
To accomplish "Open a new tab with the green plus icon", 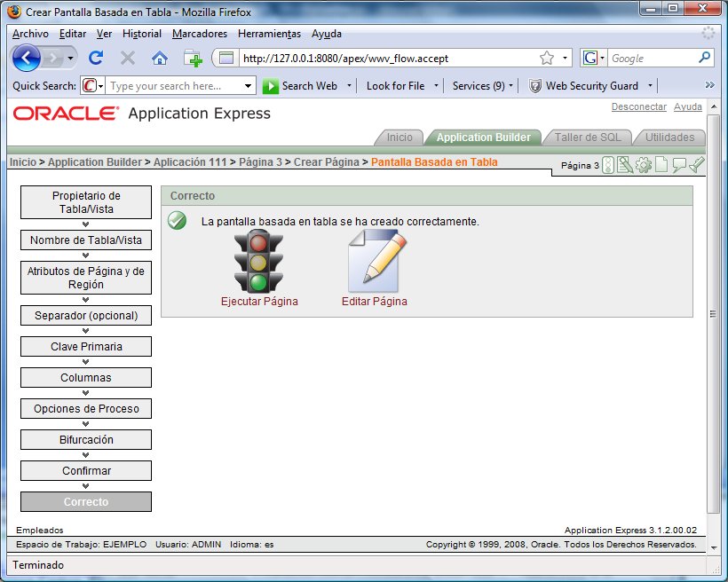I will point(193,58).
